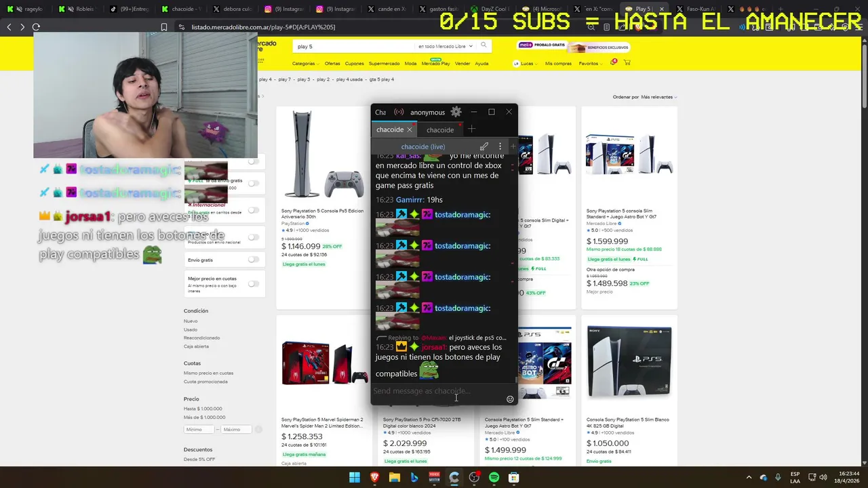Viewport: 868px width, 488px height.
Task: Add a split with the header plus icon
Action: [513, 146]
